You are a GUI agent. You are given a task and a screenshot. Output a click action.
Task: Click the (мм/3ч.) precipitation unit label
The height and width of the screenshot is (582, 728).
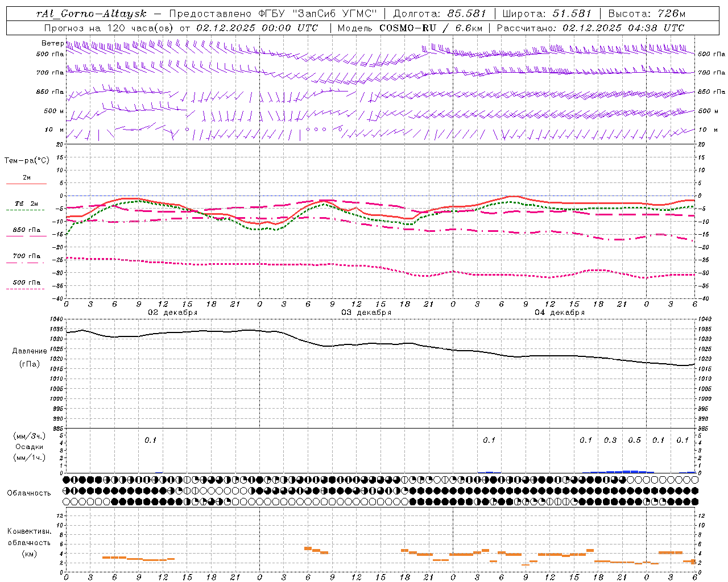(30, 436)
